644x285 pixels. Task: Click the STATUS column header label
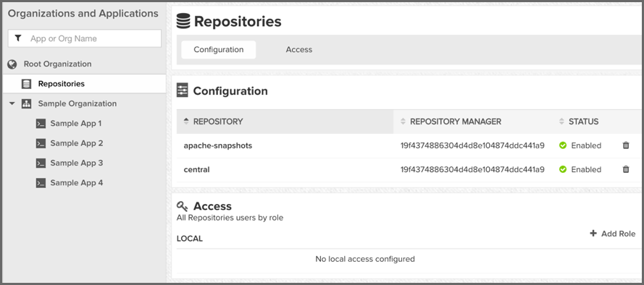tap(583, 122)
